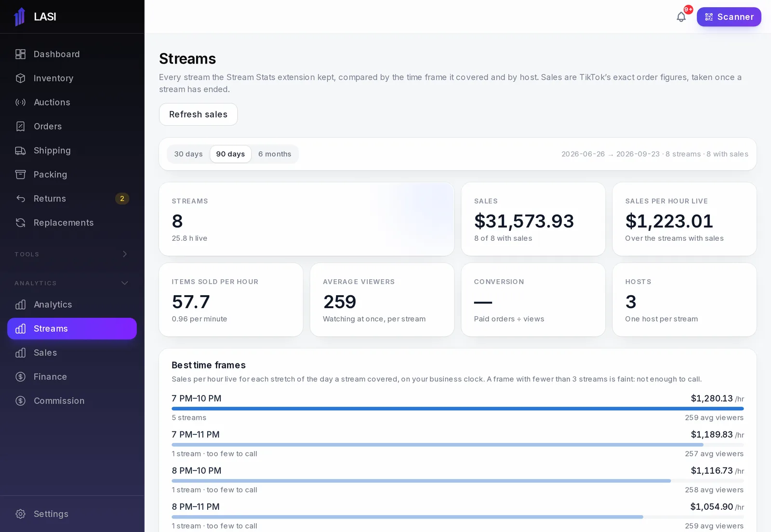Click the Inventory box icon
The width and height of the screenshot is (771, 532).
coord(20,78)
